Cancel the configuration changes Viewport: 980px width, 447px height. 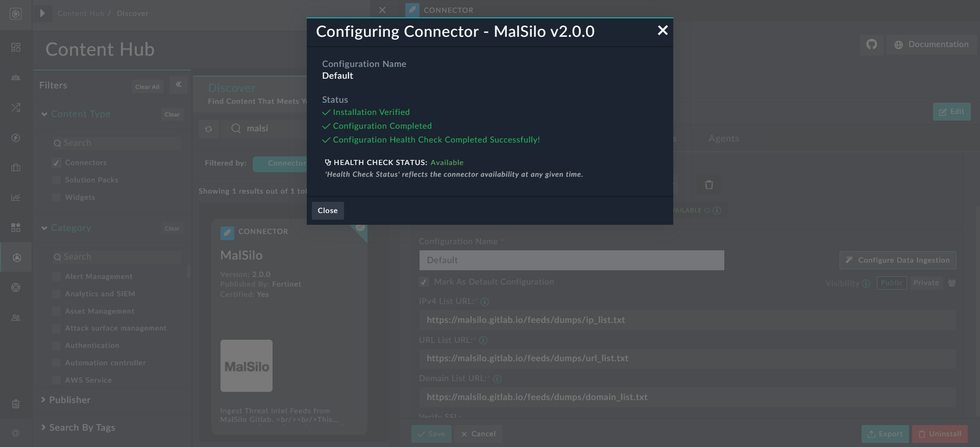(x=478, y=434)
